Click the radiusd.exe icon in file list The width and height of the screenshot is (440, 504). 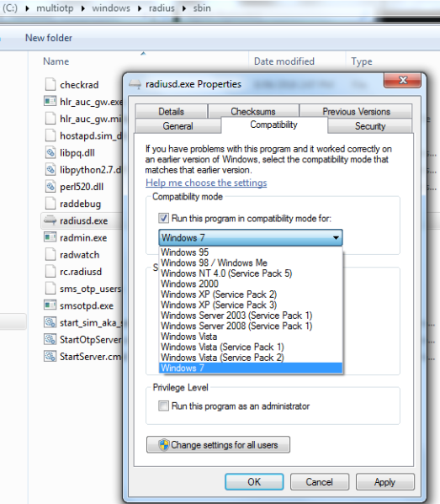50,220
